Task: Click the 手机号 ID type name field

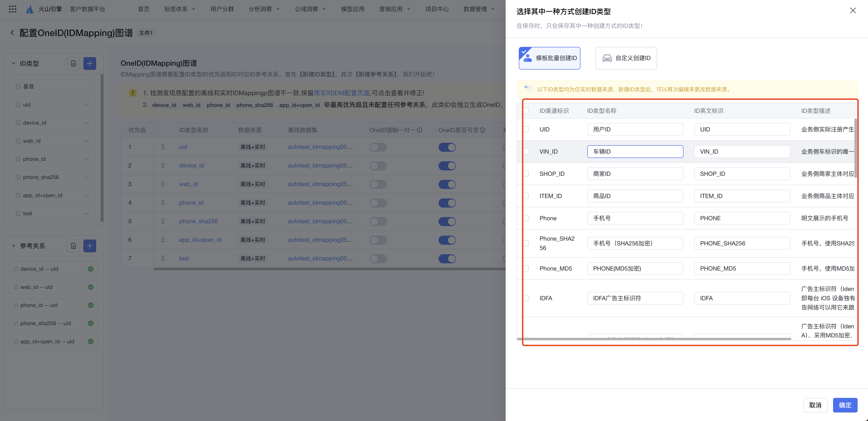Action: point(635,218)
